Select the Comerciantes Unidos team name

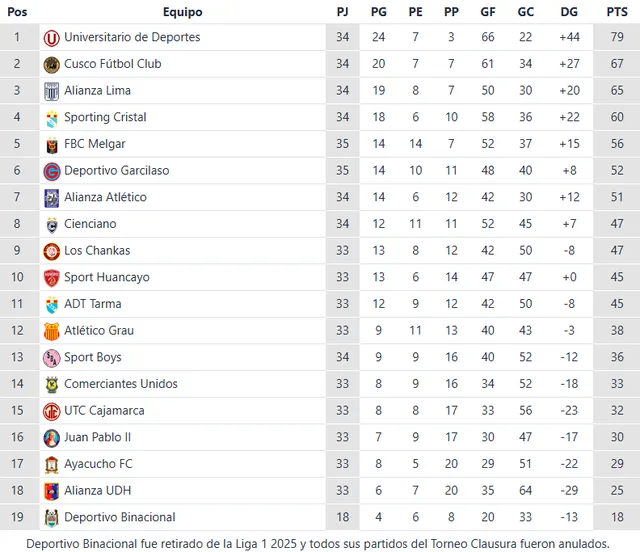tap(121, 384)
